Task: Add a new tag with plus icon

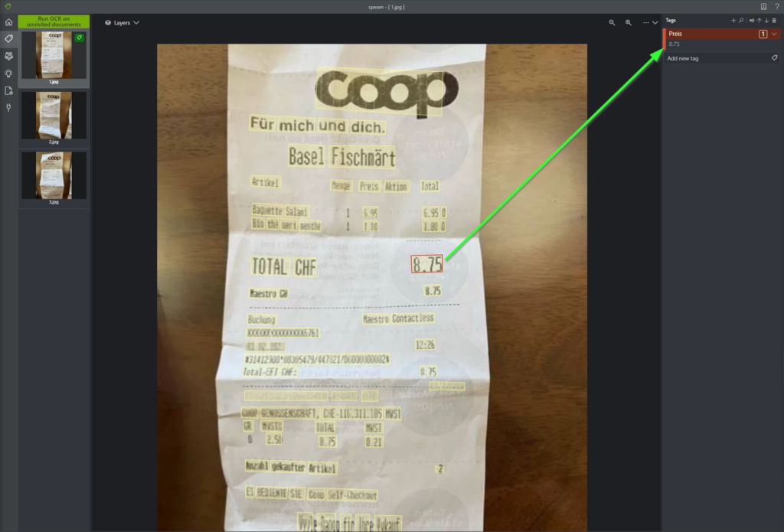Action: click(733, 21)
